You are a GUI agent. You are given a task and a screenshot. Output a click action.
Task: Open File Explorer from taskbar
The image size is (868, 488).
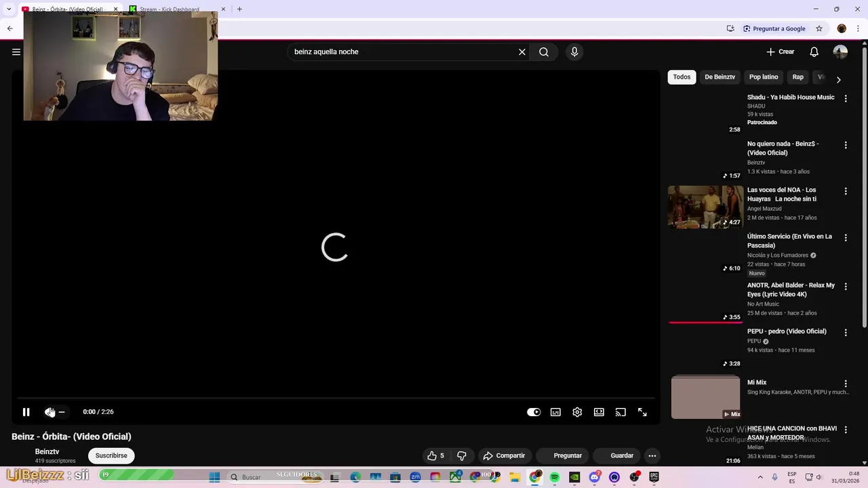coord(515,477)
